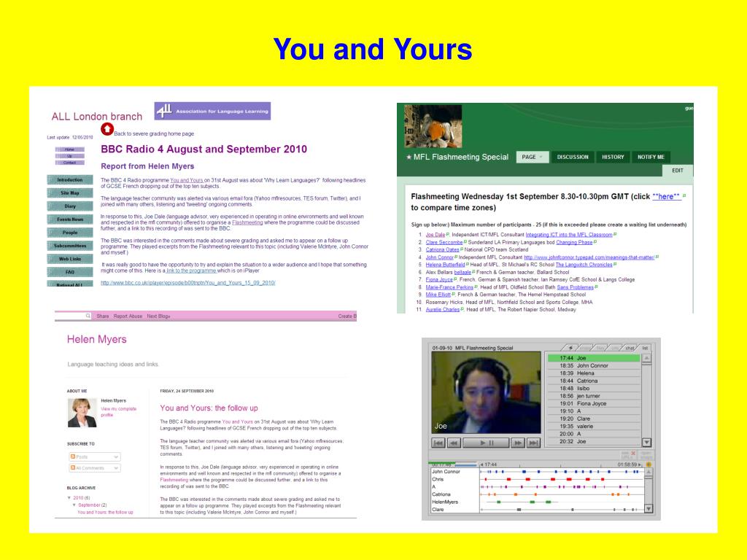The image size is (747, 560).
Task: Click the wiki header photo thumbnail
Action: 433,126
